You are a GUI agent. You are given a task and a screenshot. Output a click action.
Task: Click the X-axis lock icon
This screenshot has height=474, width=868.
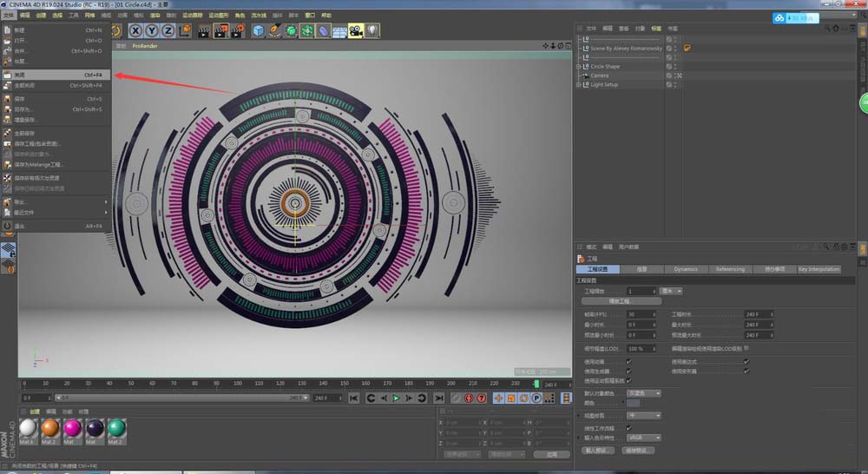click(136, 31)
